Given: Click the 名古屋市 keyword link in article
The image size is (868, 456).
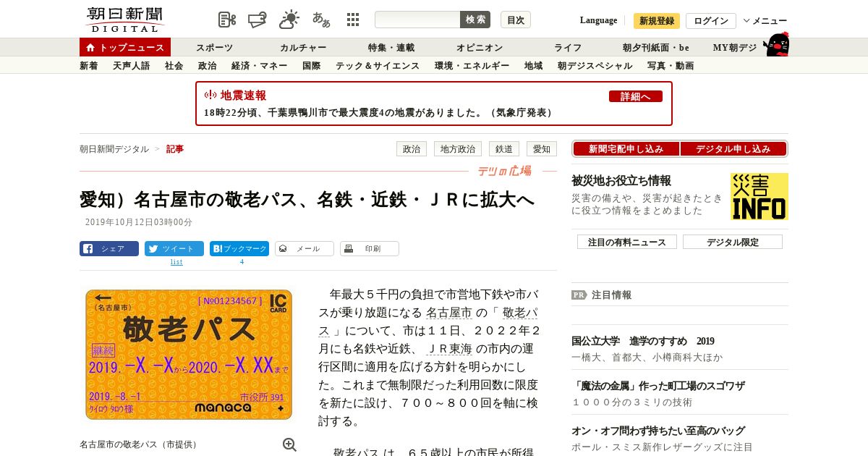Looking at the screenshot, I should (x=449, y=313).
